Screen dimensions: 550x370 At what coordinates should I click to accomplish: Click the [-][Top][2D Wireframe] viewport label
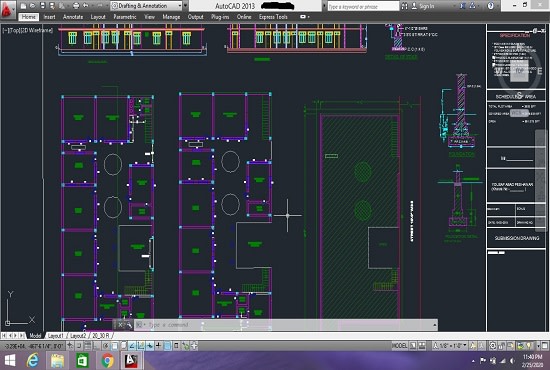[28, 31]
